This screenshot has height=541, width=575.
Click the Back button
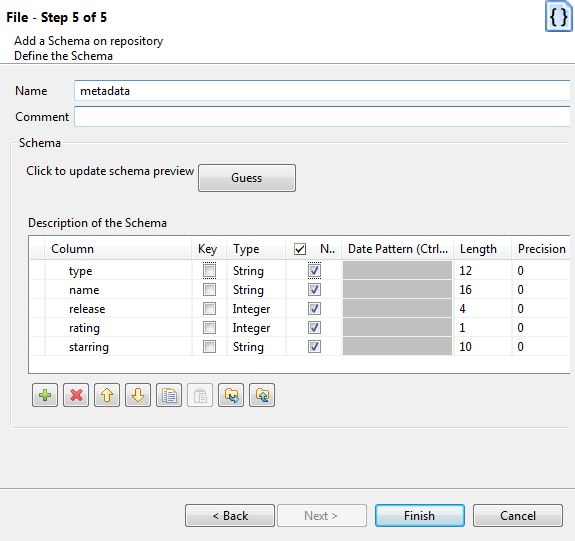coord(230,516)
